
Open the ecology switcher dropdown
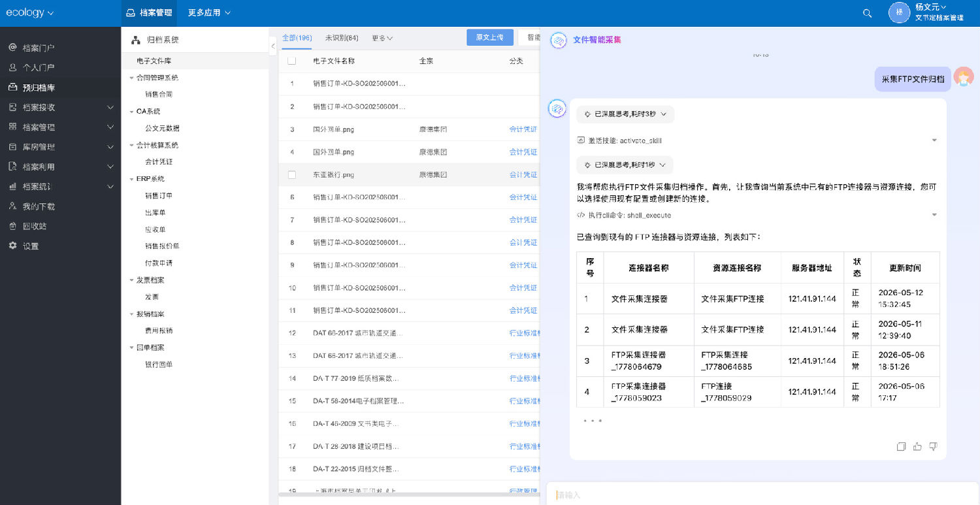30,12
